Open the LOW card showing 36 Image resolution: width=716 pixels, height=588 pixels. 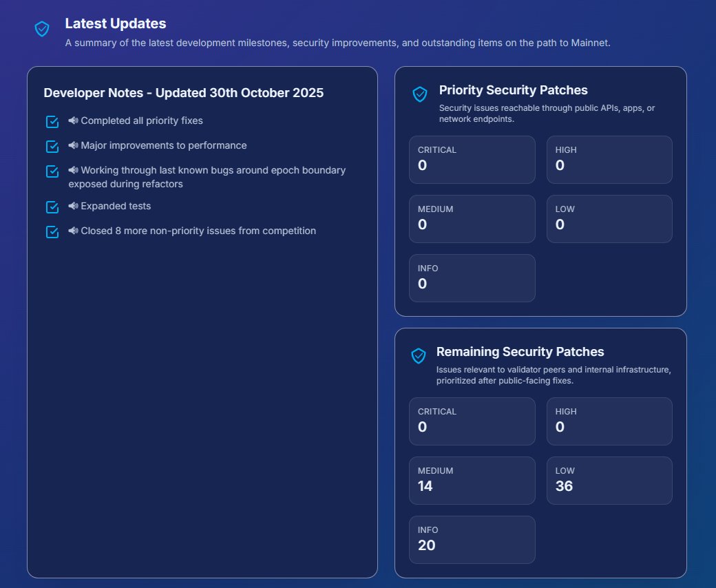point(609,480)
